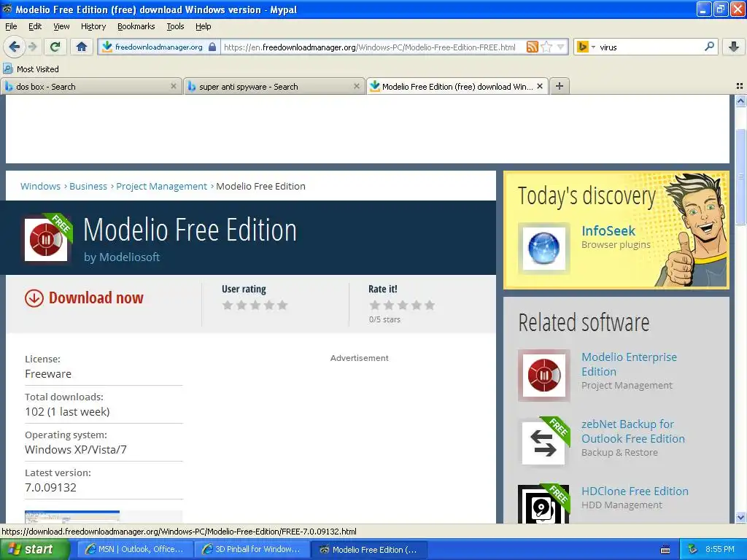This screenshot has width=747, height=560.
Task: Follow the Project Management breadcrumb link
Action: pyautogui.click(x=161, y=186)
